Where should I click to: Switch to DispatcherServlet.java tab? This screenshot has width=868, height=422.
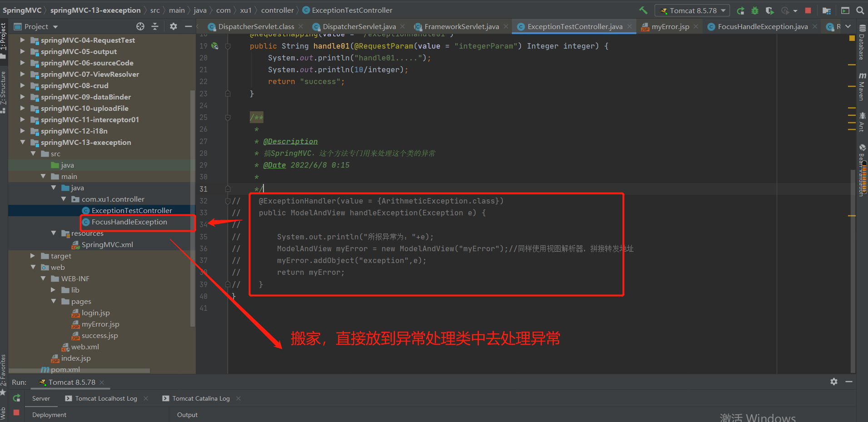click(359, 27)
